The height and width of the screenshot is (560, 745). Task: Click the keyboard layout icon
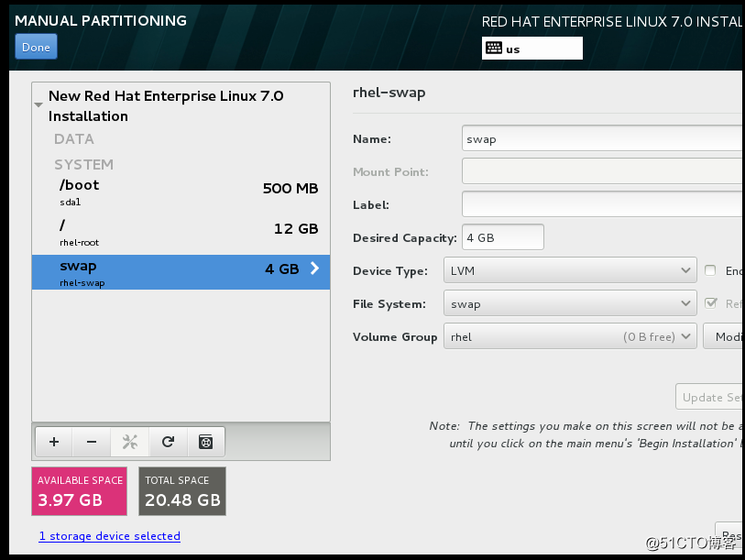coord(494,48)
